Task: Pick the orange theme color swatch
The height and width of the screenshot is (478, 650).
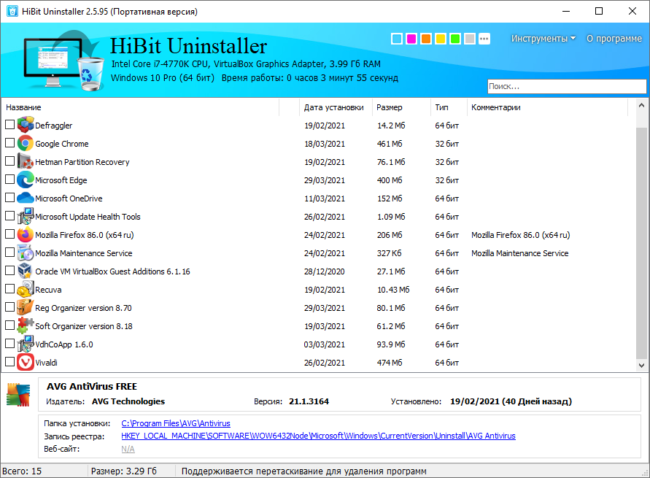Action: tap(426, 39)
